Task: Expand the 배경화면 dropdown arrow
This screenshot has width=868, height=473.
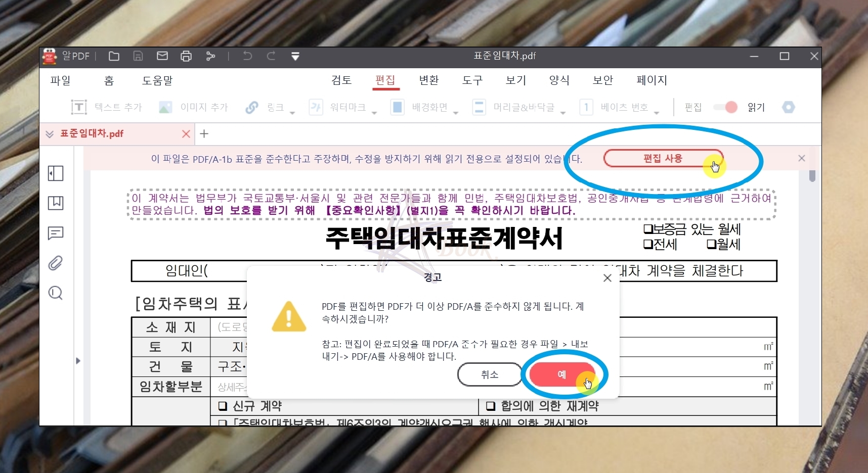Action: [456, 113]
